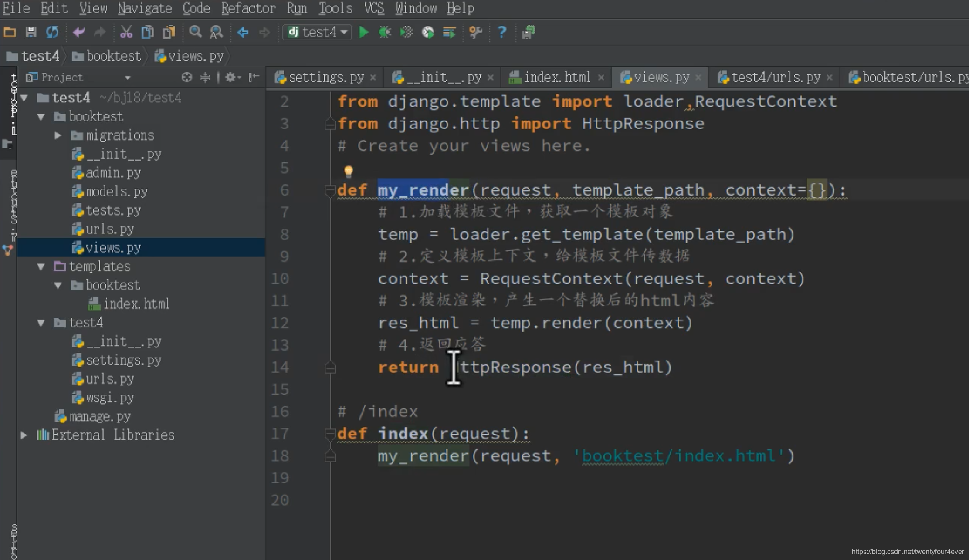Screen dimensions: 969x560
Task: Open the Refactor menu
Action: (248, 8)
